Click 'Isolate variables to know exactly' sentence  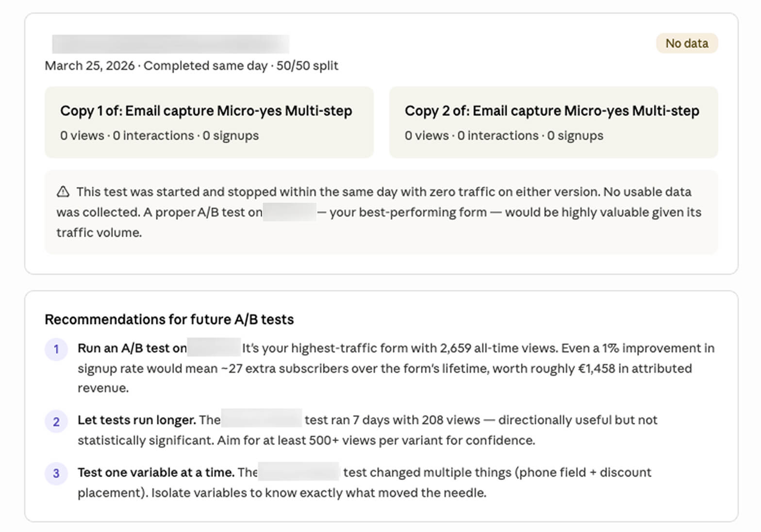(x=319, y=493)
